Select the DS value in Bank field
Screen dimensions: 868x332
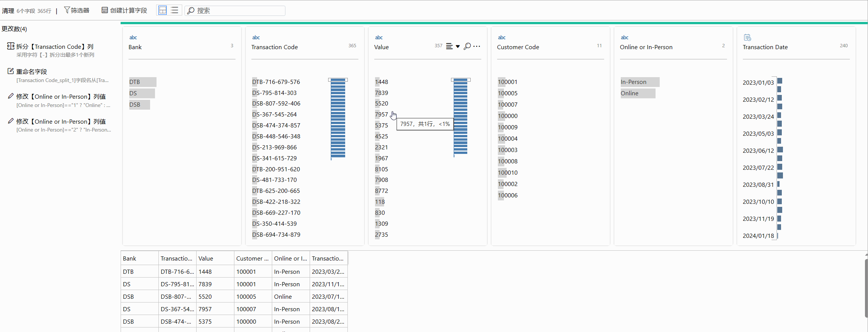[142, 93]
